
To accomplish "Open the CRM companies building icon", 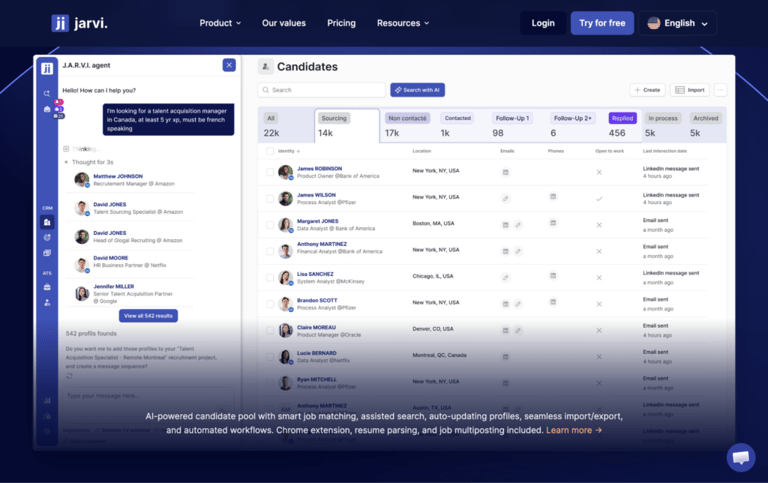I will 47,222.
